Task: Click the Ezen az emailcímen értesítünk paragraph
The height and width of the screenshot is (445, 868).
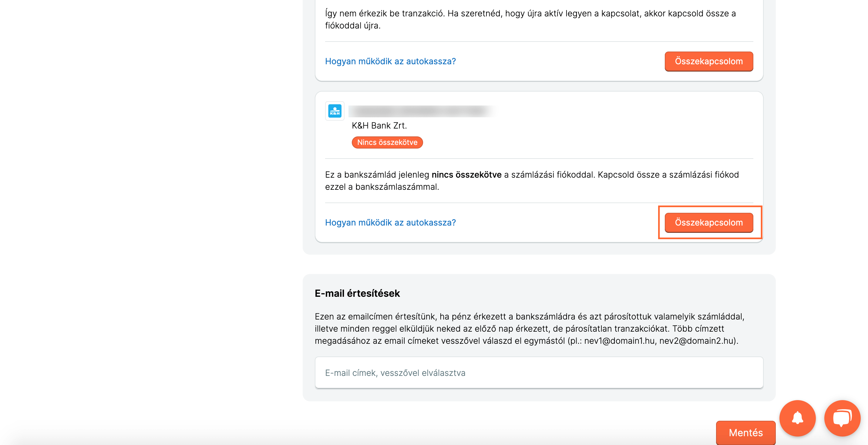Action: tap(529, 328)
